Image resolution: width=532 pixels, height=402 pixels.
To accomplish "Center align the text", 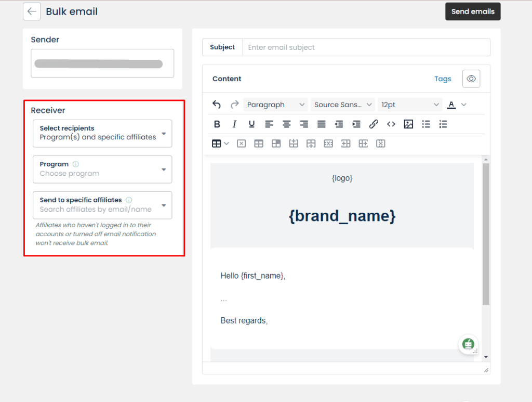I will pos(286,124).
